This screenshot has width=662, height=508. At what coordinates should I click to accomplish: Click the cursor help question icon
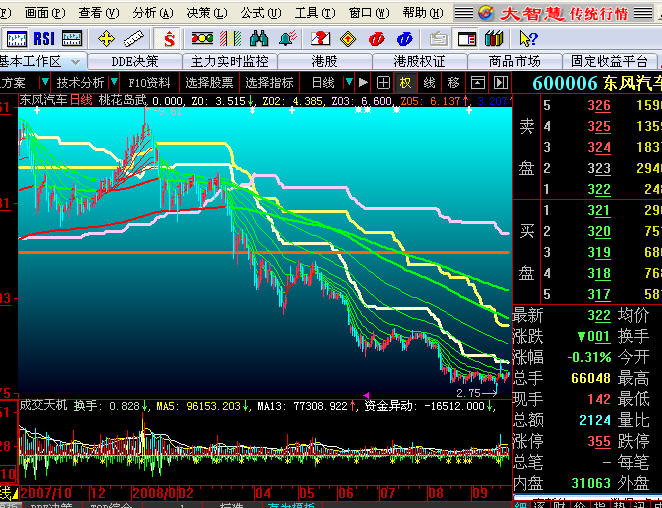[528, 39]
